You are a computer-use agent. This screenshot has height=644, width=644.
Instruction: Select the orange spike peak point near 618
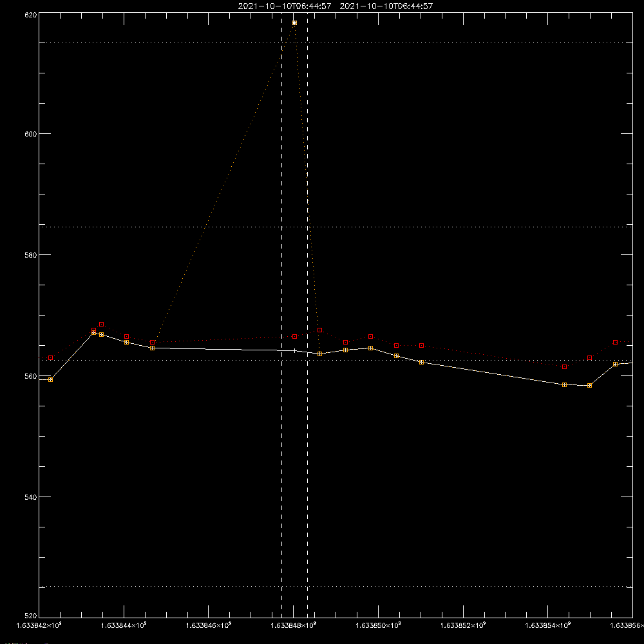[294, 23]
